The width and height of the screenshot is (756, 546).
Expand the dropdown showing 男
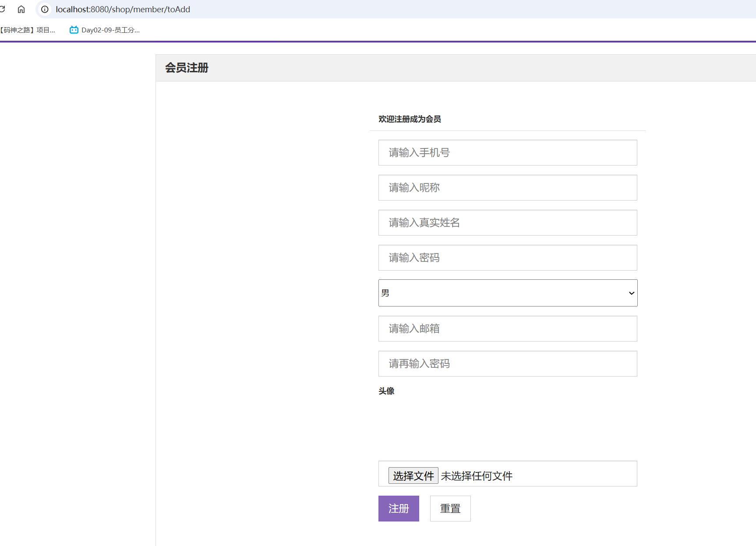(x=631, y=293)
